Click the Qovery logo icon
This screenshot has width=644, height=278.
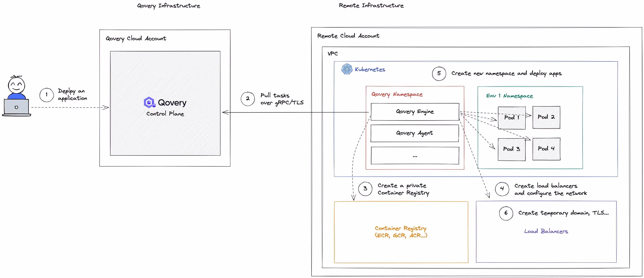pos(149,102)
